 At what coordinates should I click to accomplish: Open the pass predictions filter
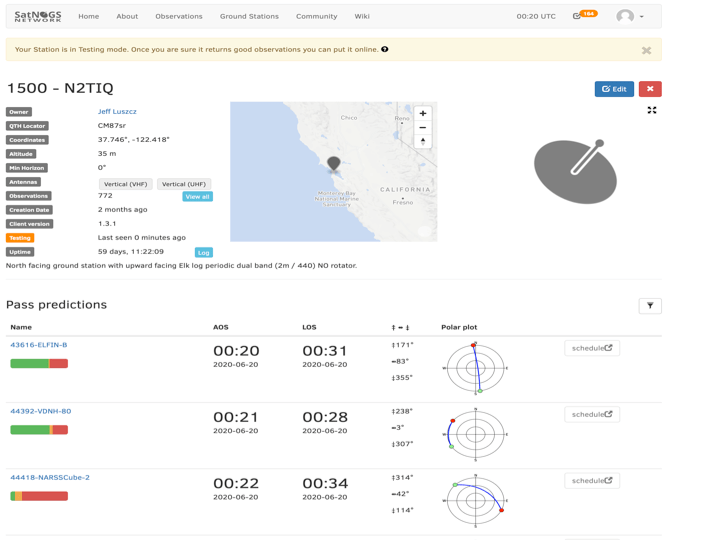[x=650, y=306]
